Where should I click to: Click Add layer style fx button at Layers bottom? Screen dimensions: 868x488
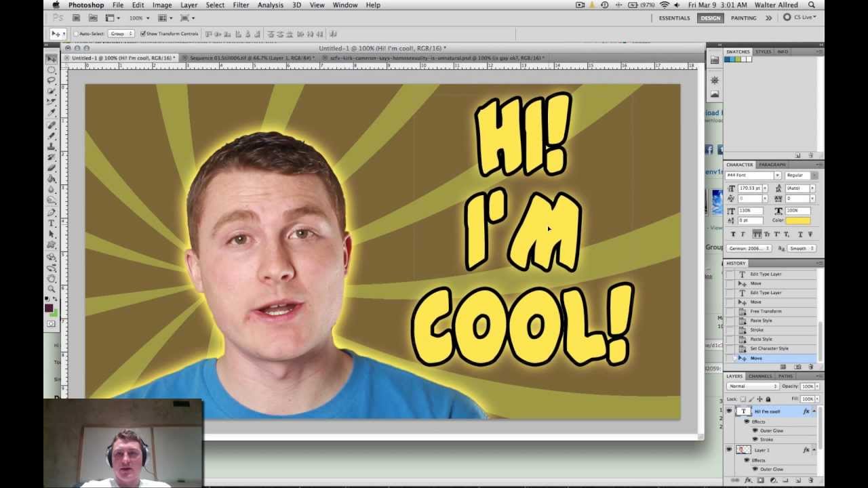point(748,480)
